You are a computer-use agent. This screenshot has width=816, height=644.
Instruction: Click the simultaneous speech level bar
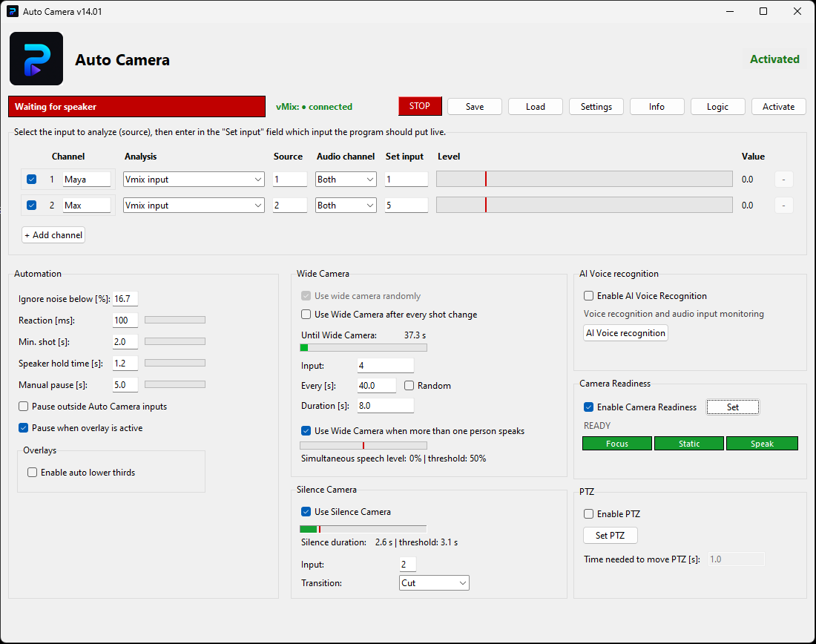coord(363,446)
